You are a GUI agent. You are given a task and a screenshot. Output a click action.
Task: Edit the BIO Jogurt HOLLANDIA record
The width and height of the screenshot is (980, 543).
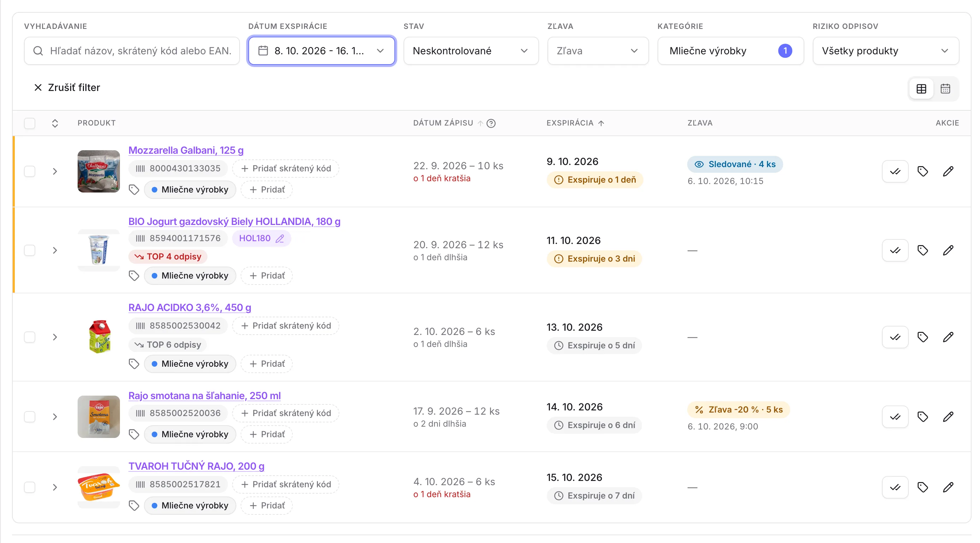click(x=948, y=250)
